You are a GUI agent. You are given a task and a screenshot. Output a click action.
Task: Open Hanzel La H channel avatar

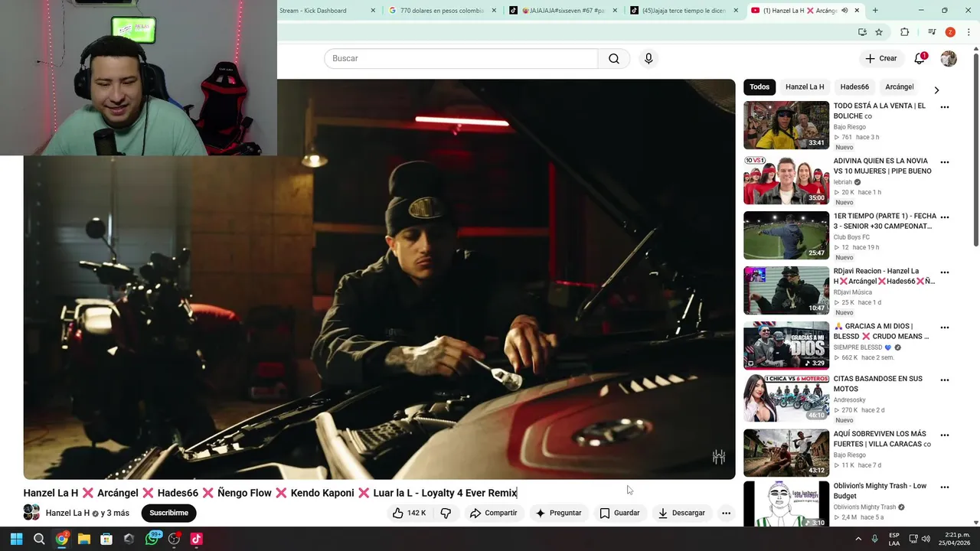31,513
